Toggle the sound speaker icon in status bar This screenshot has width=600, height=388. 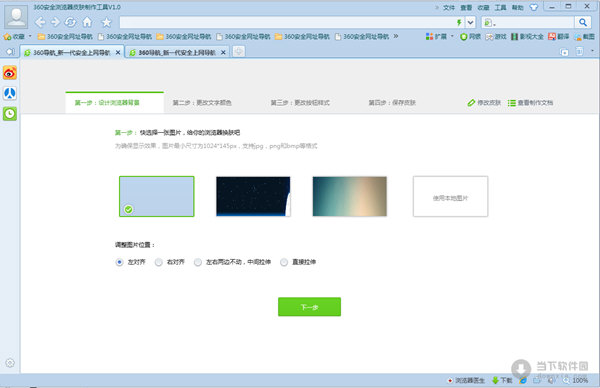[551, 380]
